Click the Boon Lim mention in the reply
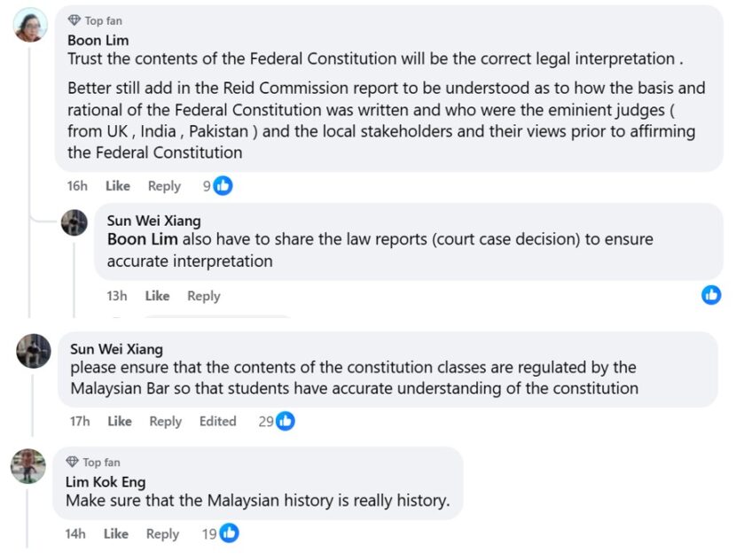Viewport: 736px width, 560px height. coord(143,239)
